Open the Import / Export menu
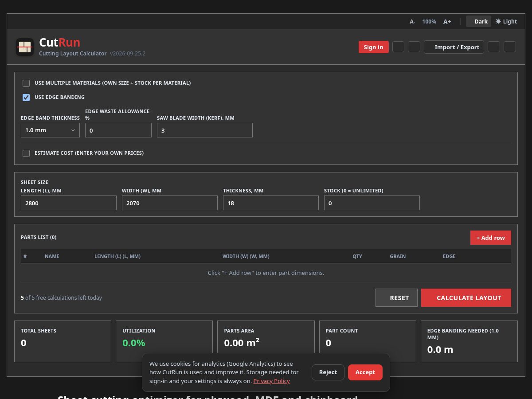The width and height of the screenshot is (532, 399). [454, 47]
